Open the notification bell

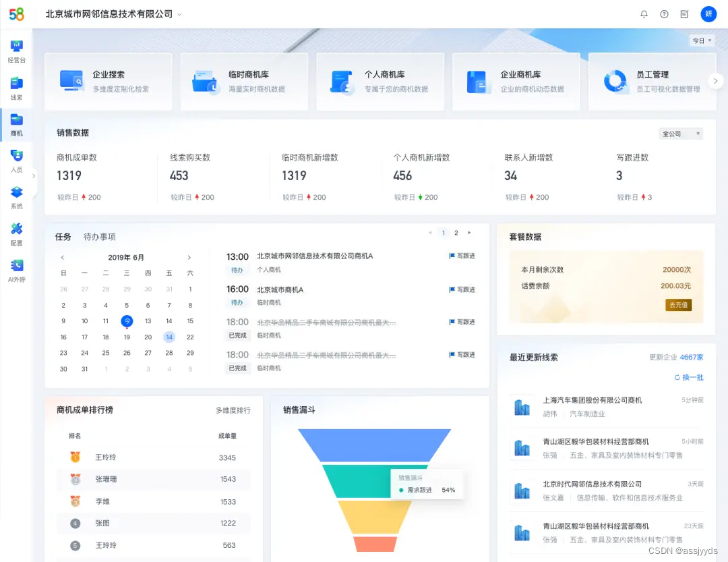point(644,14)
